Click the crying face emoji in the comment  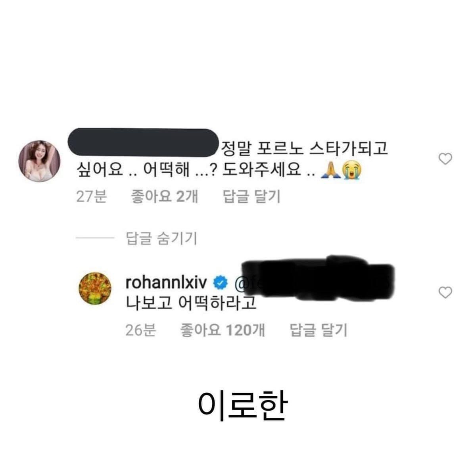coord(351,171)
